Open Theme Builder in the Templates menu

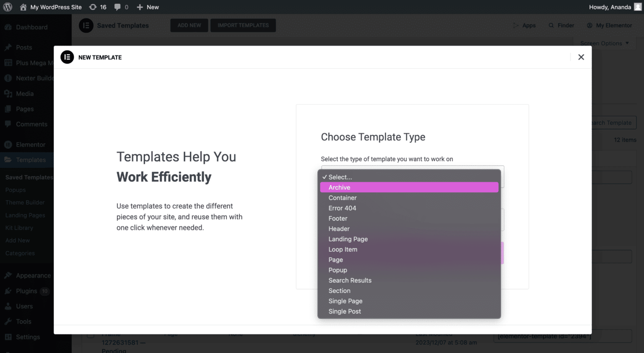[x=26, y=202]
